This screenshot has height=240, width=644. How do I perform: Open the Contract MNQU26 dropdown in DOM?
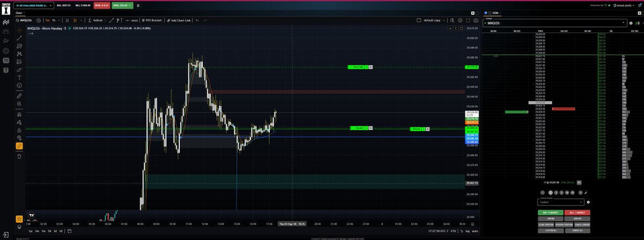coord(555,23)
